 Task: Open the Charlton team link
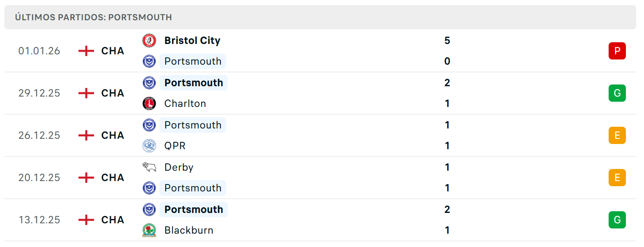click(185, 103)
